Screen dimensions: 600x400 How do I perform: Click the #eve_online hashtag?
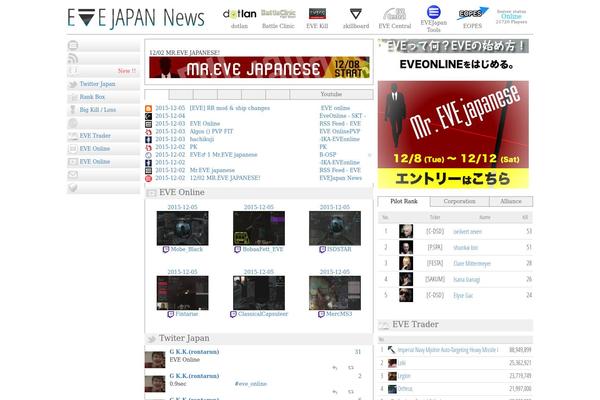[x=251, y=384]
